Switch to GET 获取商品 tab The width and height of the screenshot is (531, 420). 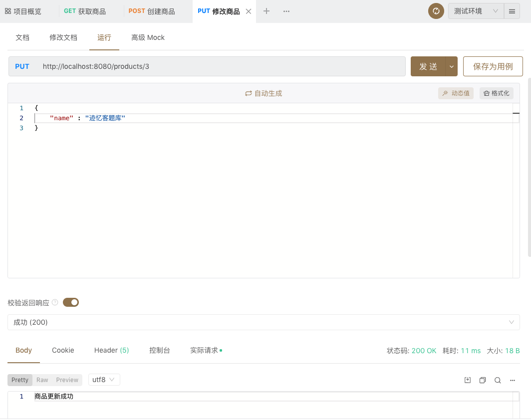click(85, 11)
